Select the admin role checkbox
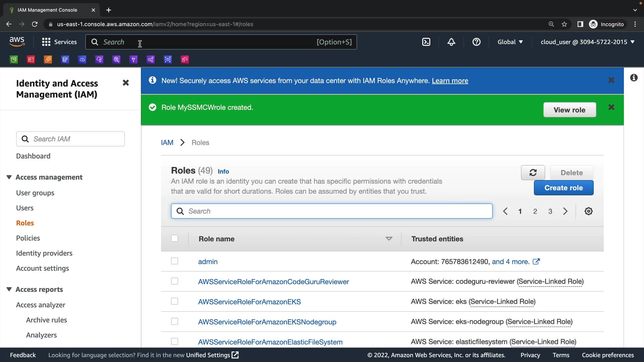Image resolution: width=644 pixels, height=362 pixels. 174,261
